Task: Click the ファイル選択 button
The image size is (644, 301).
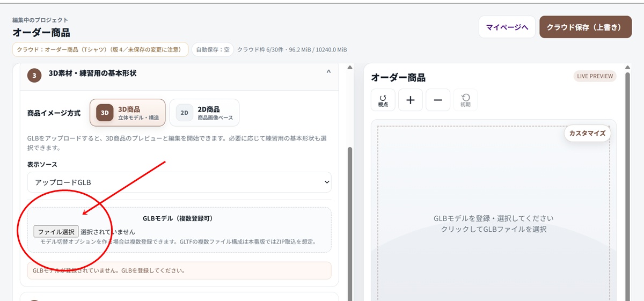Action: tap(56, 232)
